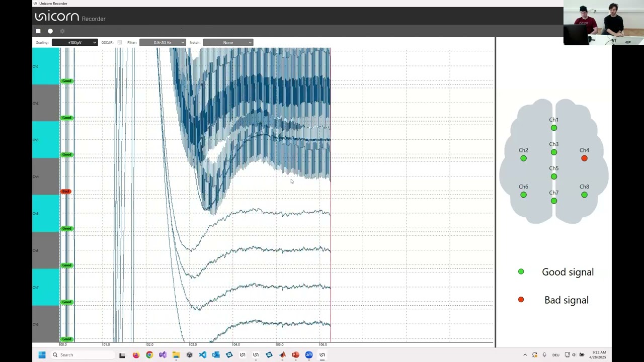Open MATLAB from the taskbar

tap(282, 355)
